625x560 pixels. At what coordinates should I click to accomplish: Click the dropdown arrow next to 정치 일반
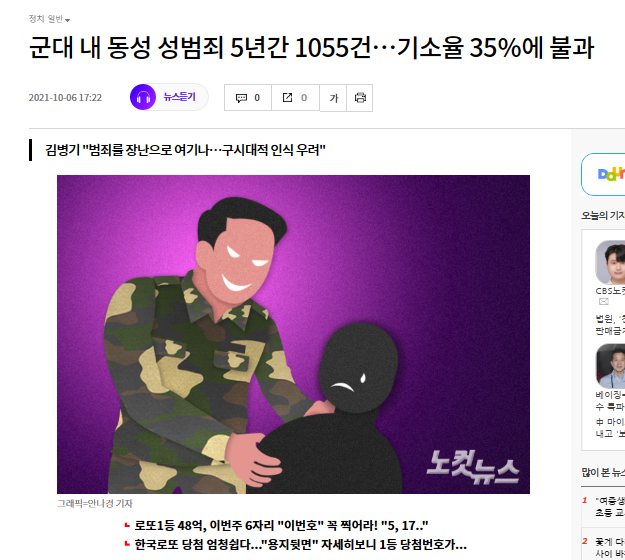67,20
